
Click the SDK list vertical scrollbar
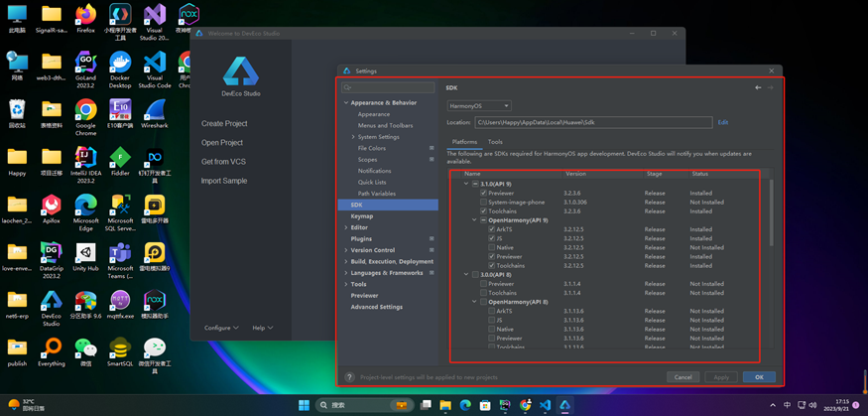772,213
